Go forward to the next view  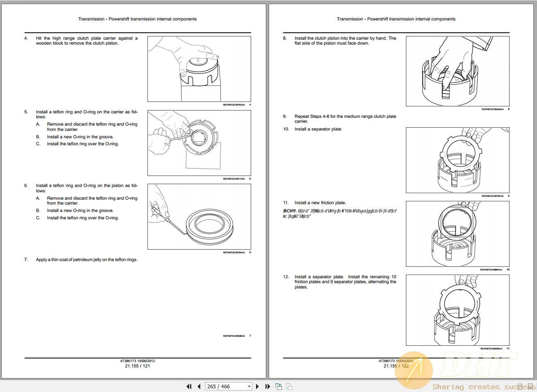click(x=289, y=386)
